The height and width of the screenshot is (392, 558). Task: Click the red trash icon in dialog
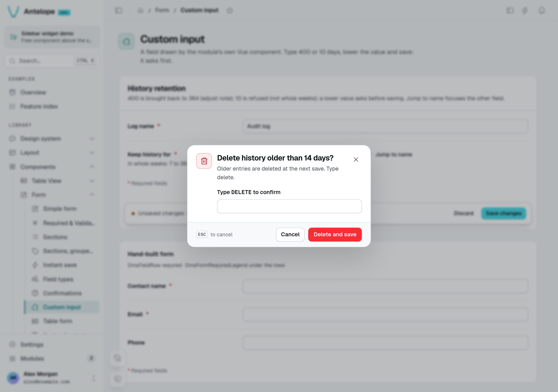(204, 161)
